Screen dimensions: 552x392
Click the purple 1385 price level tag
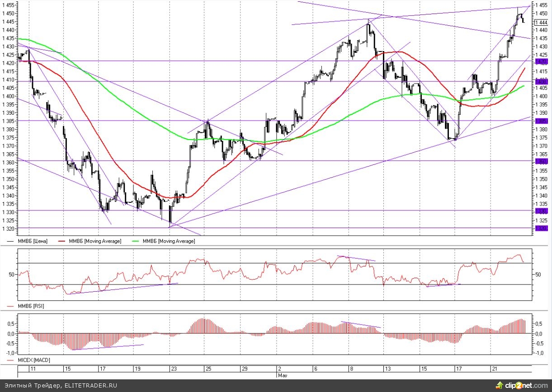541,121
